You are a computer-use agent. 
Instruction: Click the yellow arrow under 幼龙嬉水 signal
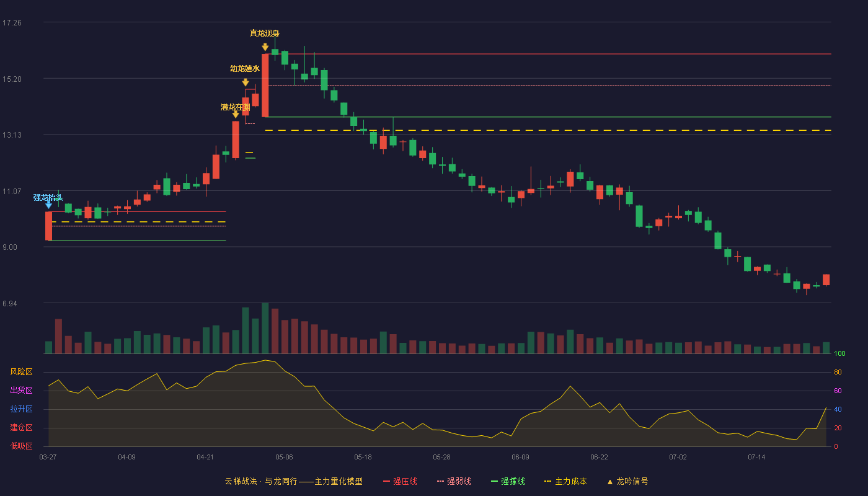246,82
